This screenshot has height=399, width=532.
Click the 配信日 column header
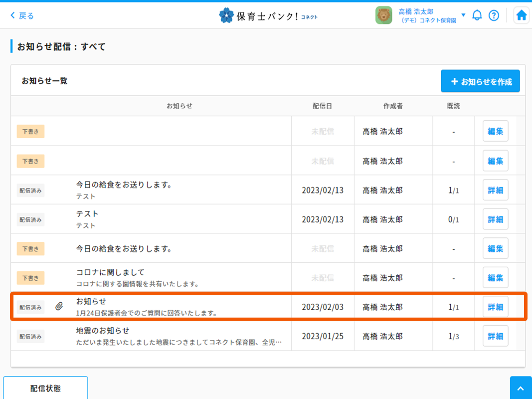coord(322,106)
